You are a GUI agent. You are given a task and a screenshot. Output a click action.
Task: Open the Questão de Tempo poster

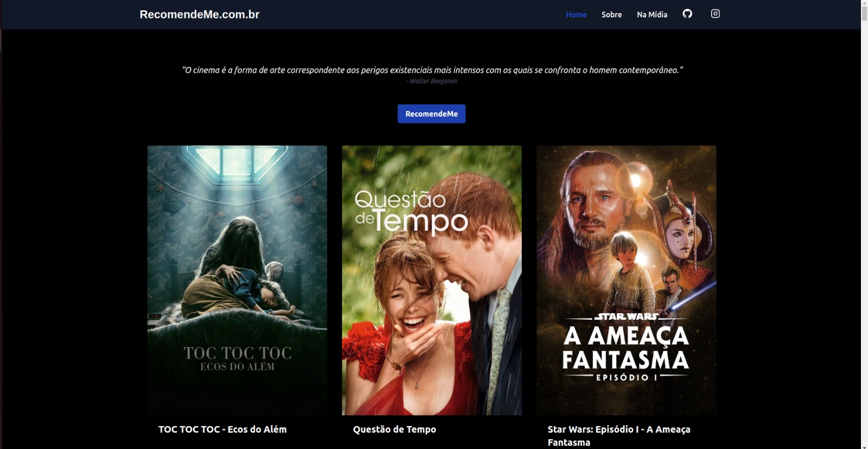pyautogui.click(x=432, y=280)
